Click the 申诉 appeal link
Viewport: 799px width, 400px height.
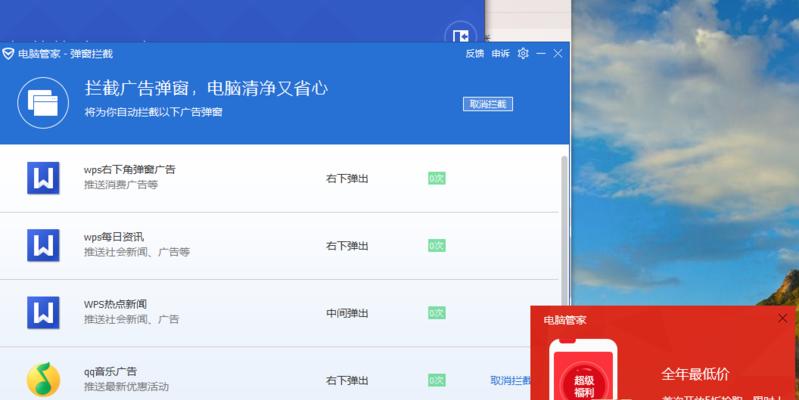[x=500, y=54]
